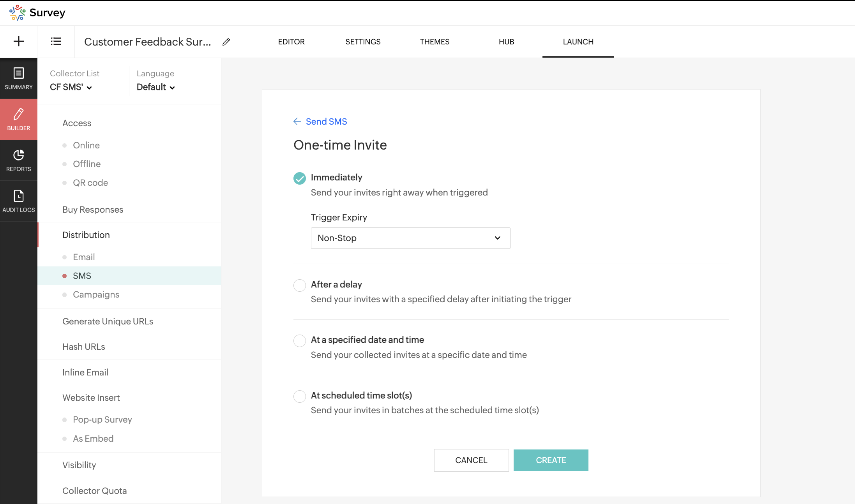Select the Builder sidebar icon

pos(18,119)
